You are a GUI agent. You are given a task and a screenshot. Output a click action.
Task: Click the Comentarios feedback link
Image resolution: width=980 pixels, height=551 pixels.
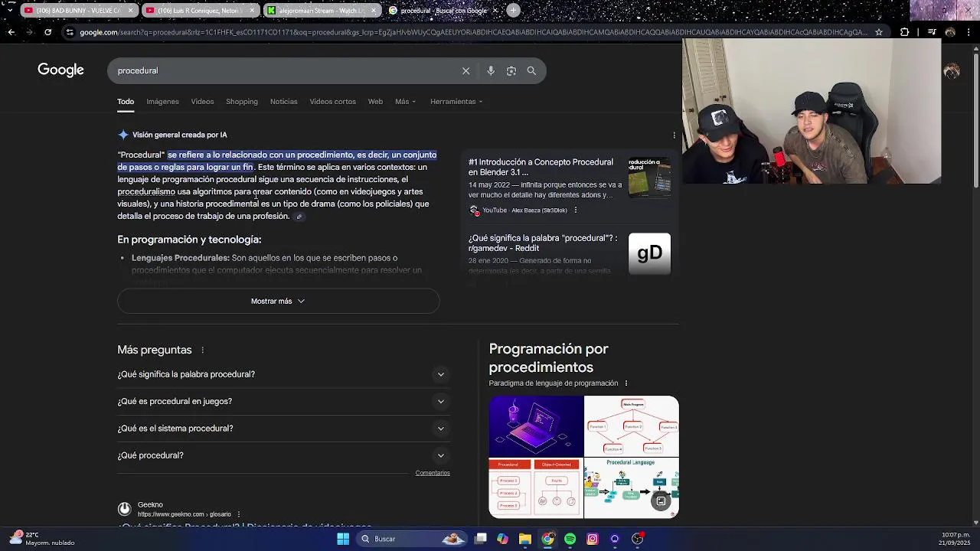click(x=433, y=473)
